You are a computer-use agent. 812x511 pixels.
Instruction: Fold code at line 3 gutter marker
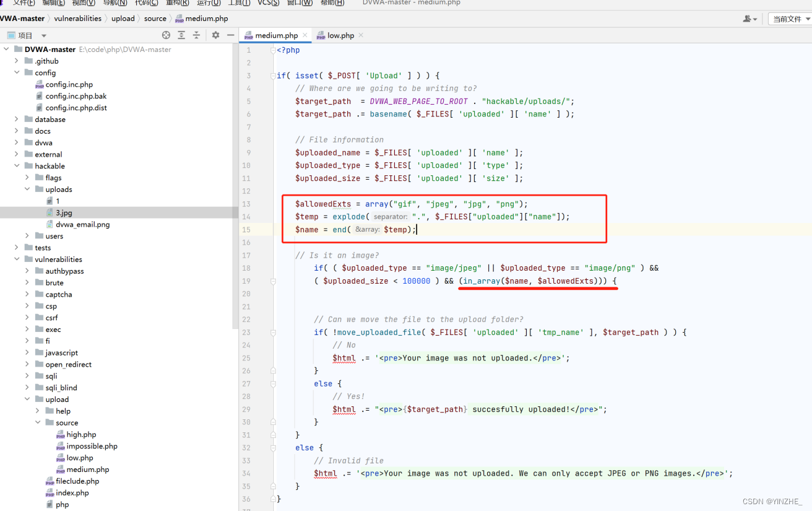tap(273, 76)
